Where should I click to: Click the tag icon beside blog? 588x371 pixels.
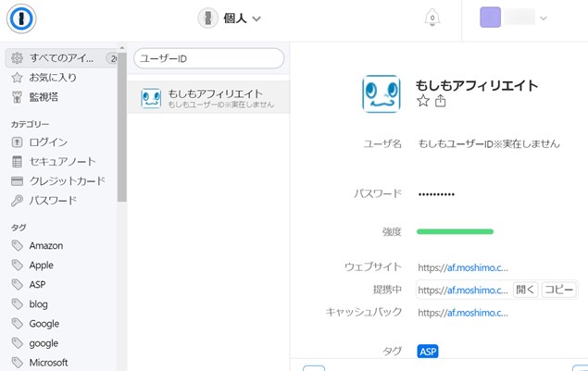[18, 303]
